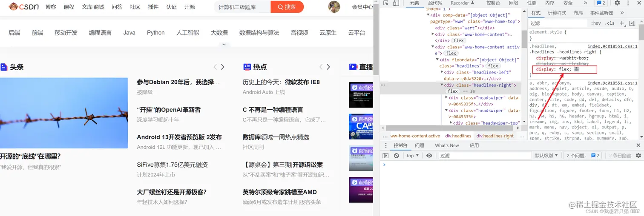Open the 布局 styles tab
The height and width of the screenshot is (216, 644).
(x=578, y=13)
